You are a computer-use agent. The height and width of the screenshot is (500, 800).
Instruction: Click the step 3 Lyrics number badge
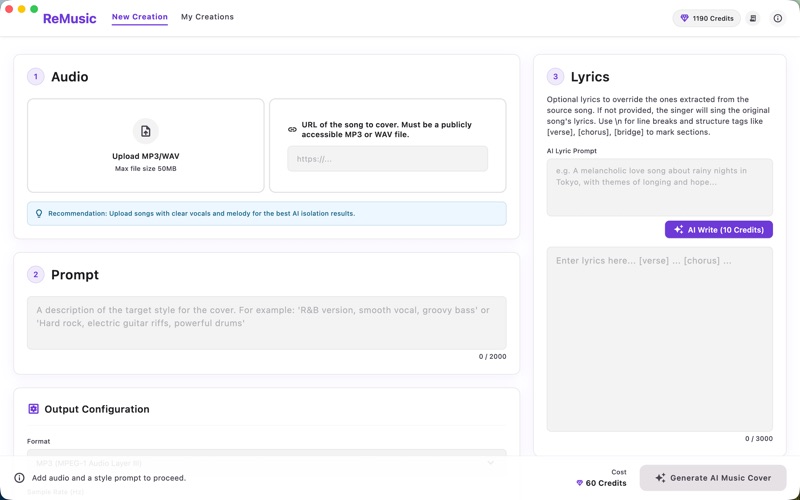point(556,77)
